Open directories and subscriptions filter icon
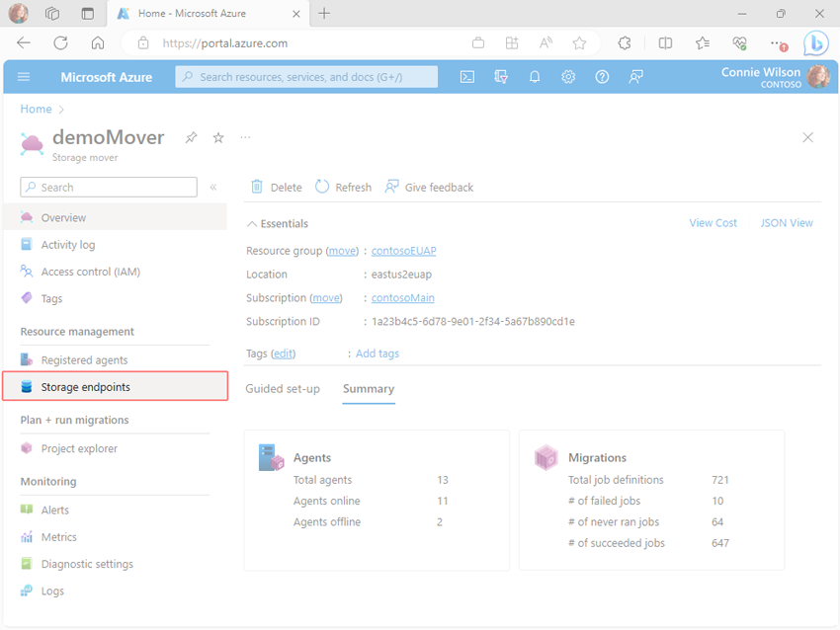The image size is (840, 630). (501, 77)
